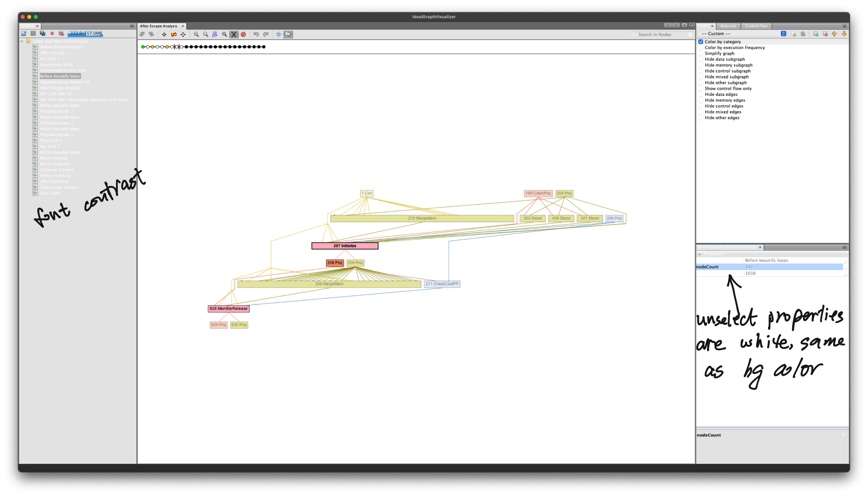Collapse the static void Main.main tree node
Screen dimensions: 868x496
tap(22, 41)
